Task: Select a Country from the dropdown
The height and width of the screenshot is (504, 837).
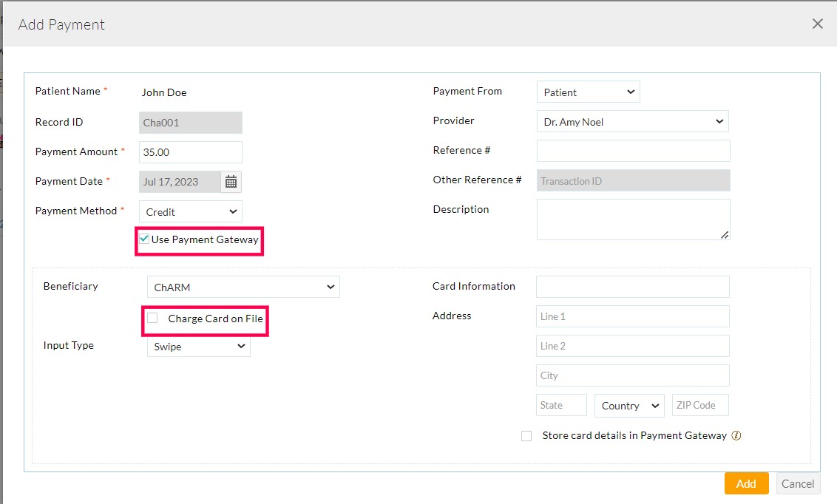Action: pos(629,406)
